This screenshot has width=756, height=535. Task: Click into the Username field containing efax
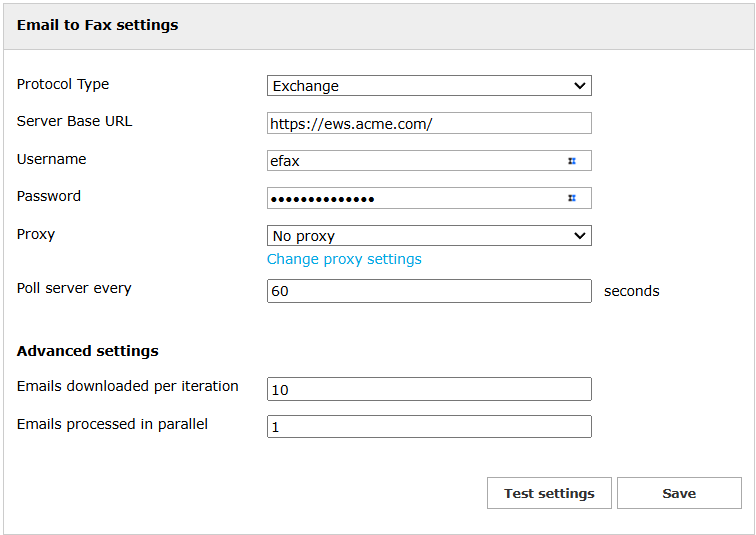415,161
